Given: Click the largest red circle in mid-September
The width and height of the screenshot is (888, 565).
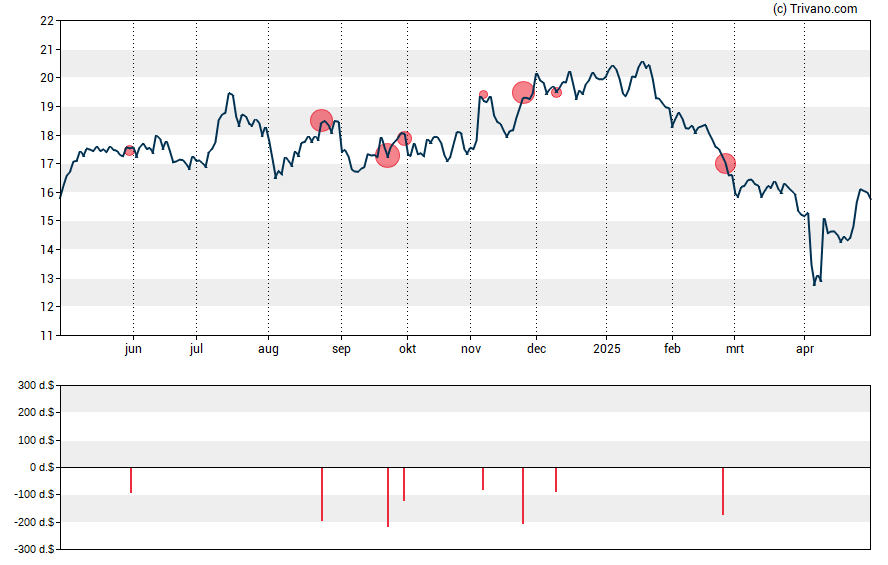Looking at the screenshot, I should [x=387, y=156].
